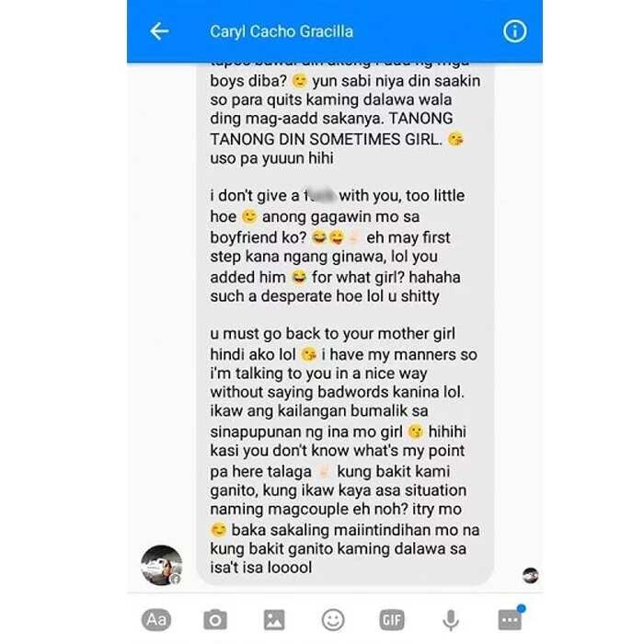The image size is (644, 644).
Task: Tap the Aa text entry button
Action: click(156, 619)
